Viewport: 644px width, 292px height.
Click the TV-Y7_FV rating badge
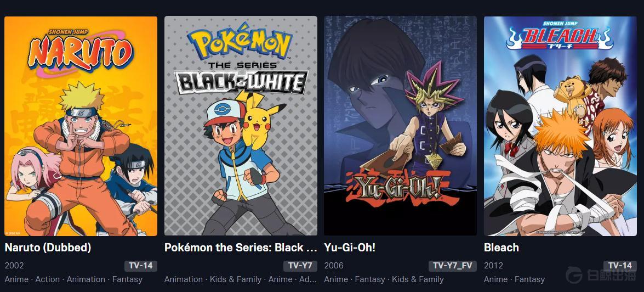point(453,266)
